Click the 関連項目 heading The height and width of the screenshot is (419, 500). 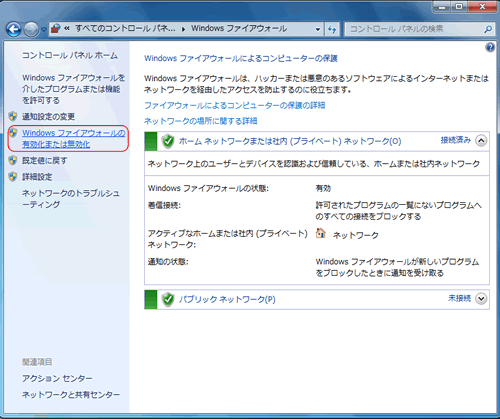pyautogui.click(x=37, y=362)
